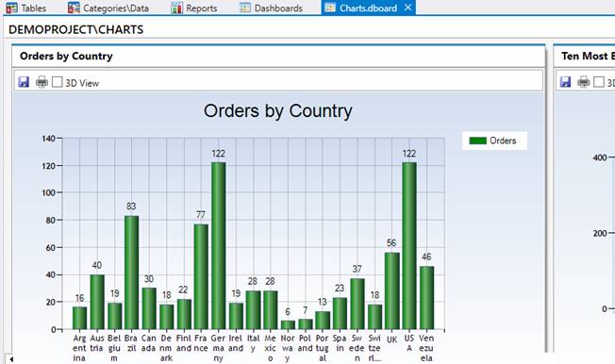
Task: Click the Tables tab icon
Action: pyautogui.click(x=11, y=8)
